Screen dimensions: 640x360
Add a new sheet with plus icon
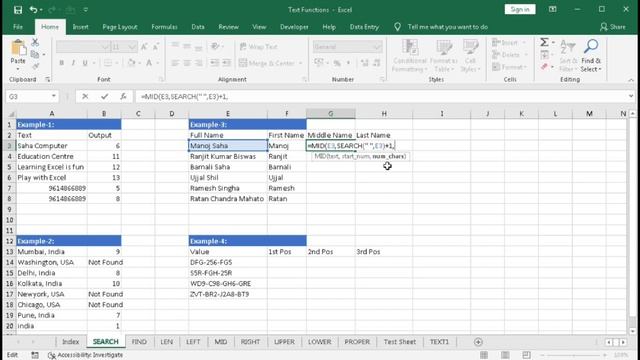pos(478,342)
